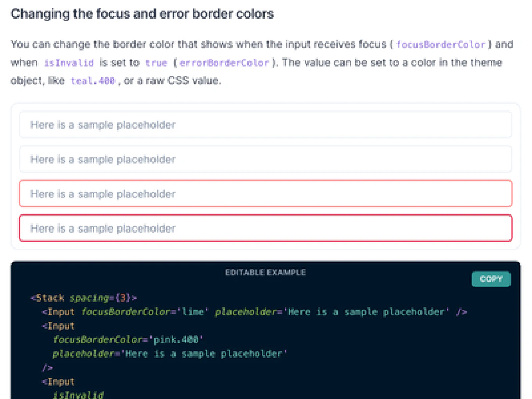
Task: Select the inline code 'true' in paragraph
Action: (156, 63)
